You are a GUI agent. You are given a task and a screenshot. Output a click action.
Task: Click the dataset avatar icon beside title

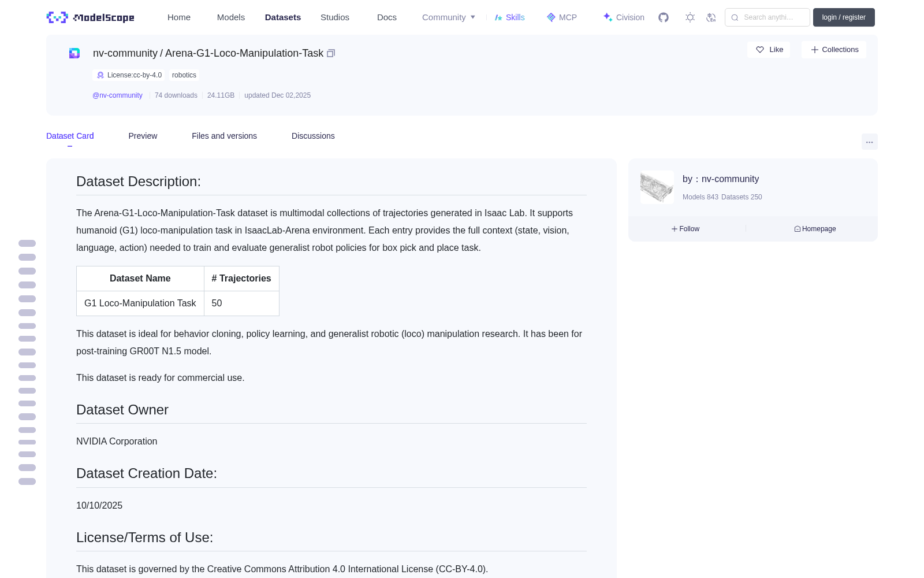click(x=74, y=53)
